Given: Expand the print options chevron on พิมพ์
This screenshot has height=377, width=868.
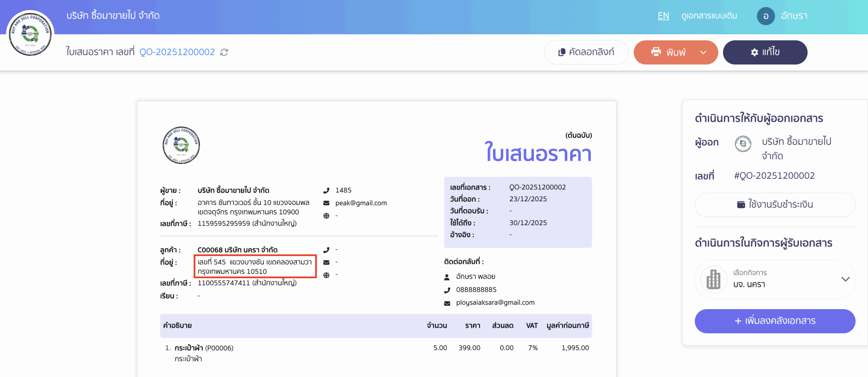Looking at the screenshot, I should (x=703, y=53).
